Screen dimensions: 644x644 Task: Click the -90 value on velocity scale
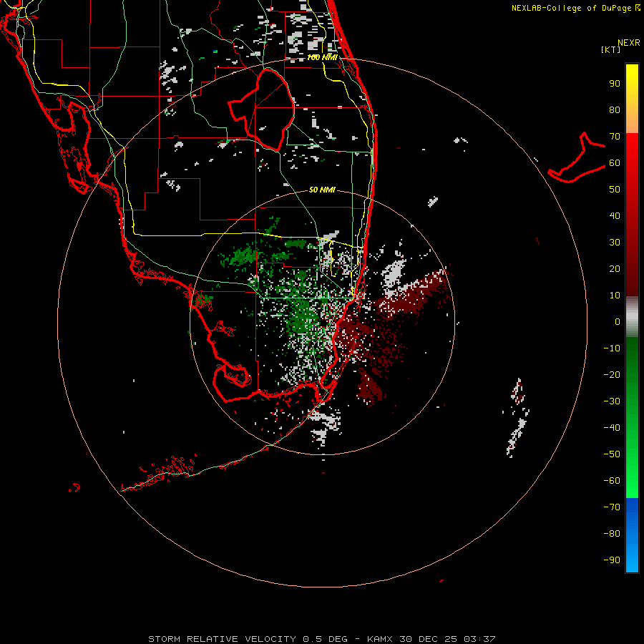(612, 560)
